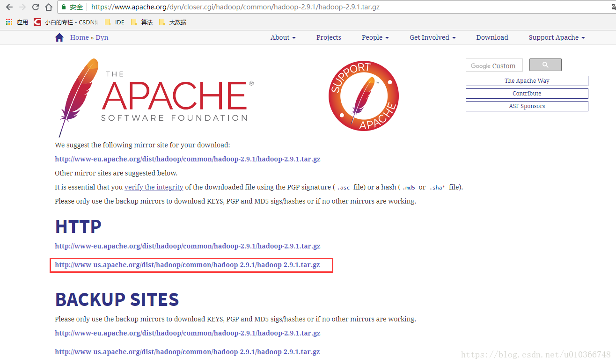Click the browser forward arrow
The width and height of the screenshot is (616, 364).
(22, 7)
